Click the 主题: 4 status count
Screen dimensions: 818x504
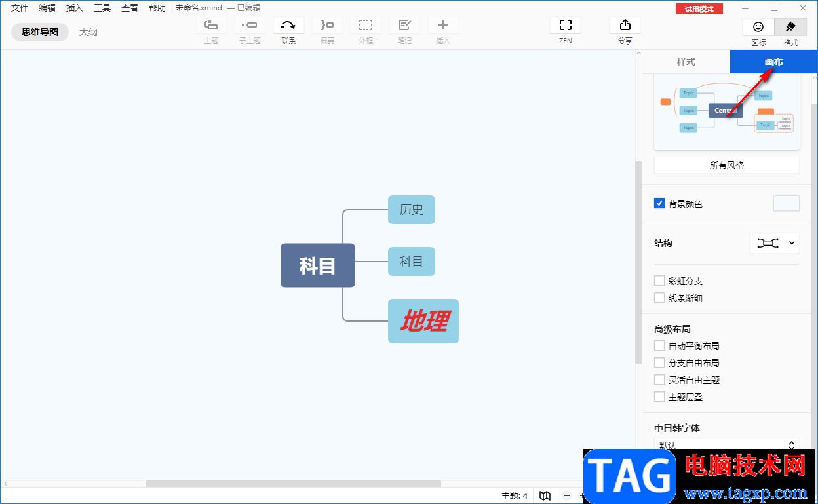515,495
